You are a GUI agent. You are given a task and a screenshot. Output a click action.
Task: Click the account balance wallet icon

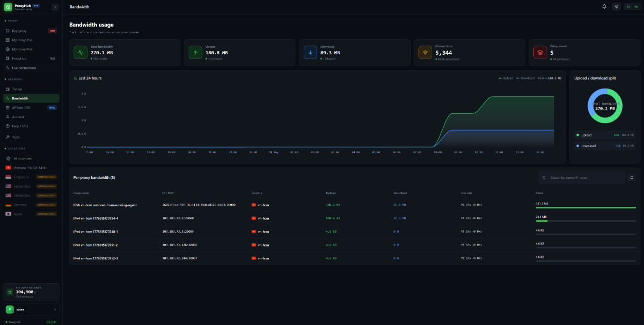(x=9, y=292)
